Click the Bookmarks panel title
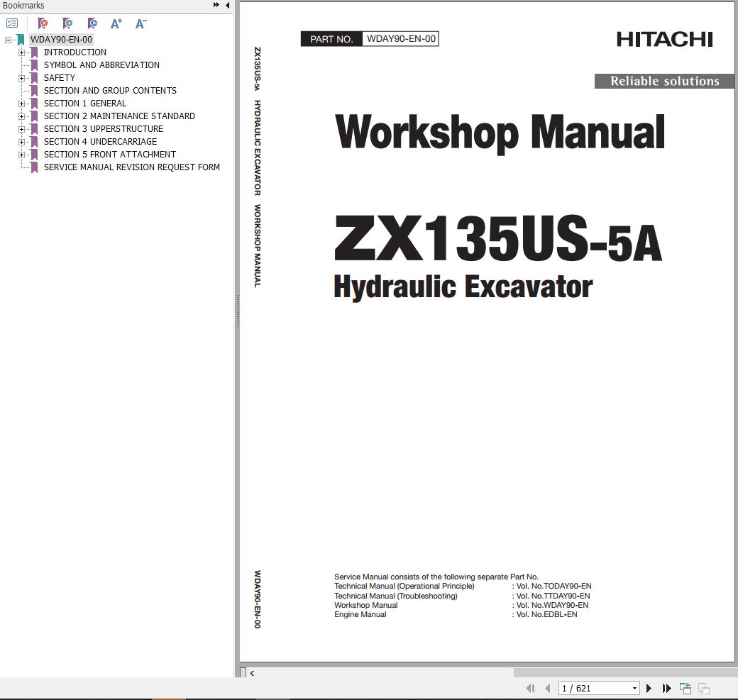 point(23,5)
